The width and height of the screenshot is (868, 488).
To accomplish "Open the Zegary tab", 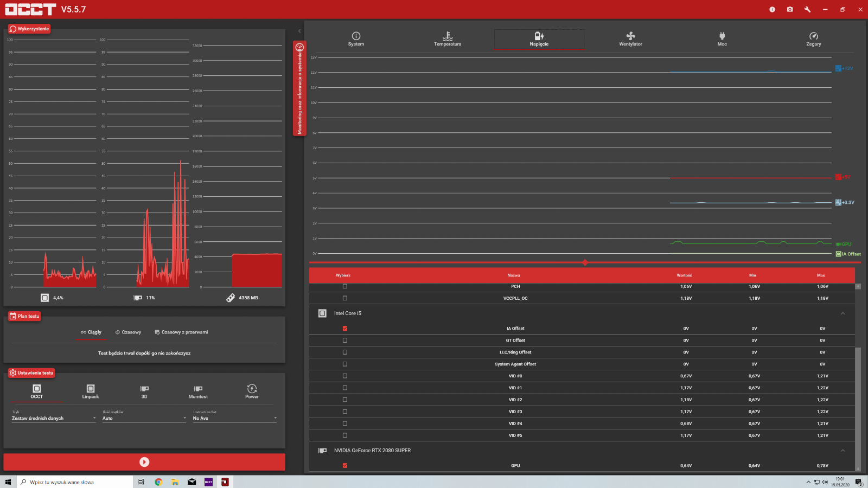I will tap(813, 39).
